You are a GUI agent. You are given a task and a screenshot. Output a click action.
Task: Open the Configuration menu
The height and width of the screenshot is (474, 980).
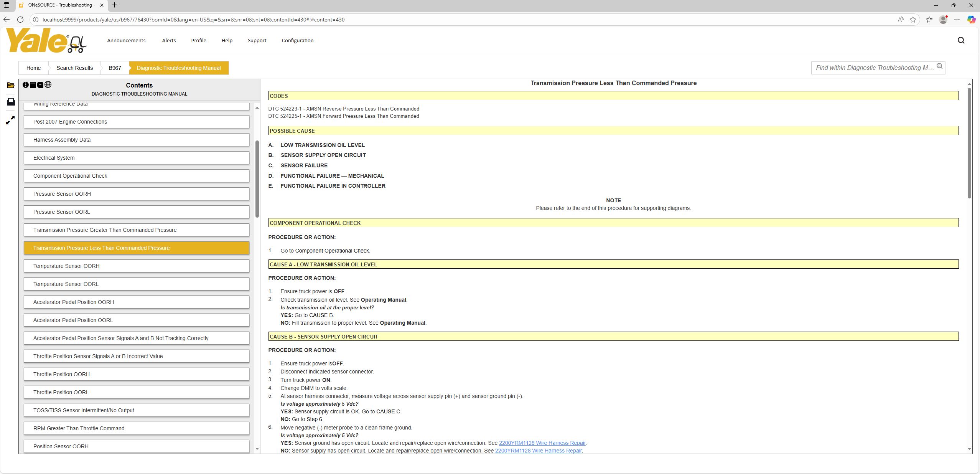pos(297,40)
